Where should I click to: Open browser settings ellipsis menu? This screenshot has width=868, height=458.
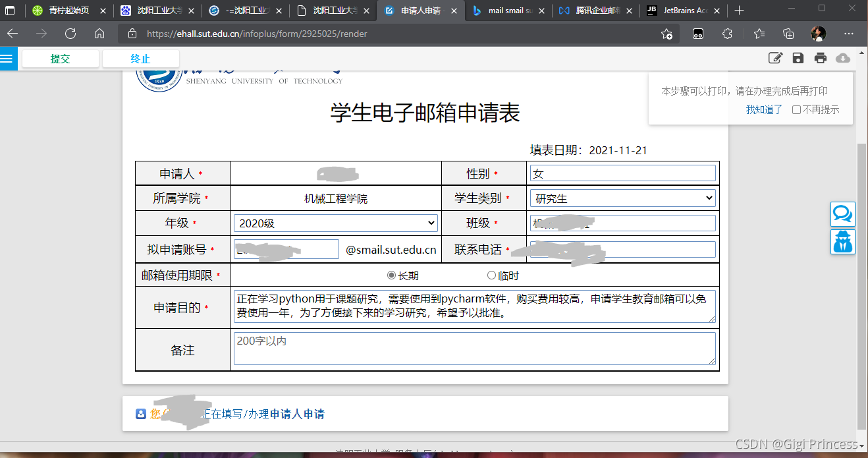click(849, 34)
